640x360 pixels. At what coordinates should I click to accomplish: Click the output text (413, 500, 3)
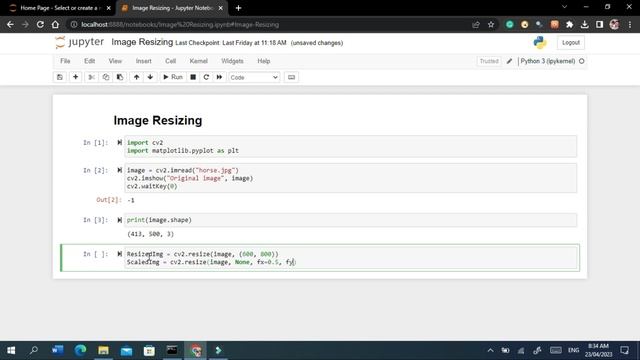pos(150,234)
